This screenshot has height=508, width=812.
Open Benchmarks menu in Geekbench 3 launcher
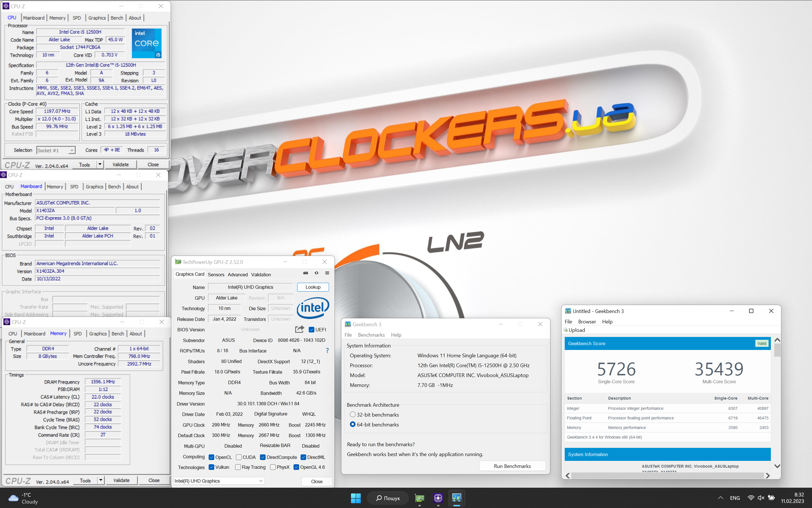pos(371,335)
